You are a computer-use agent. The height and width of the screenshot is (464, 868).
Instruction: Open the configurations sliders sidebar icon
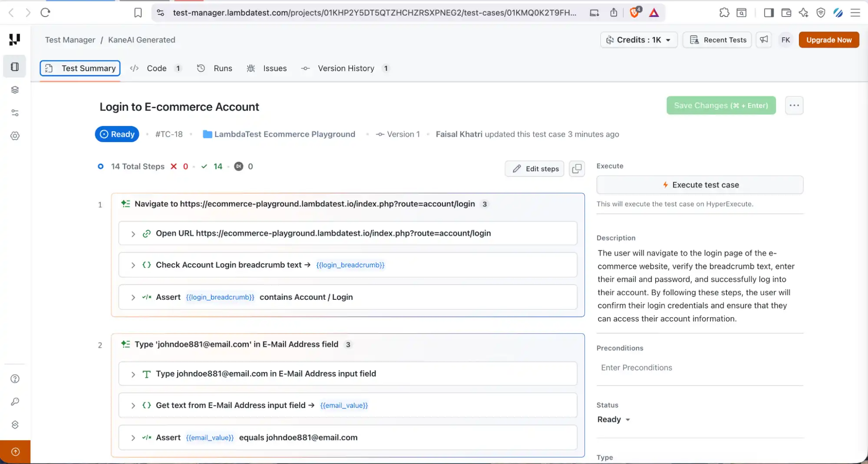point(15,113)
